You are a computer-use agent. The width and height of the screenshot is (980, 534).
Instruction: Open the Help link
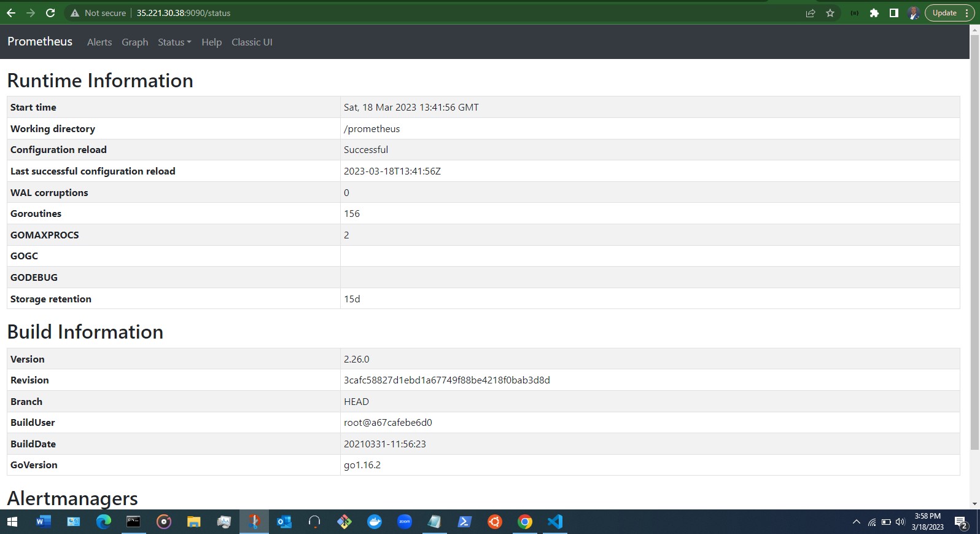211,42
